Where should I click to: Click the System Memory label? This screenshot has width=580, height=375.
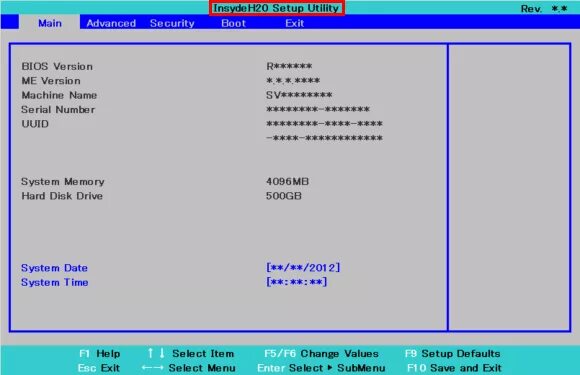(63, 182)
